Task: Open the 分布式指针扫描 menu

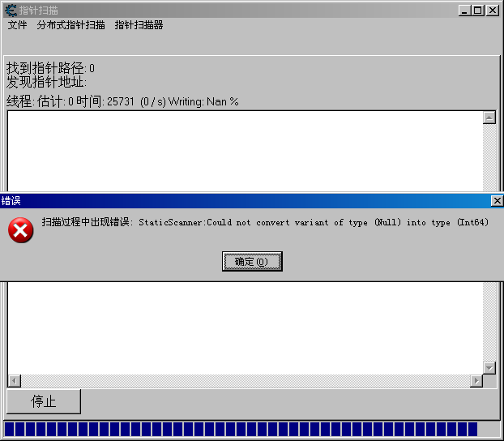Action: pos(70,25)
